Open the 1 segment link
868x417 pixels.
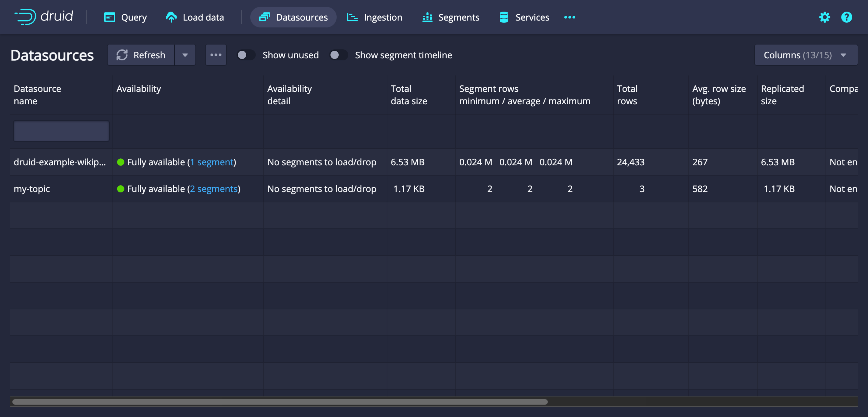[212, 162]
